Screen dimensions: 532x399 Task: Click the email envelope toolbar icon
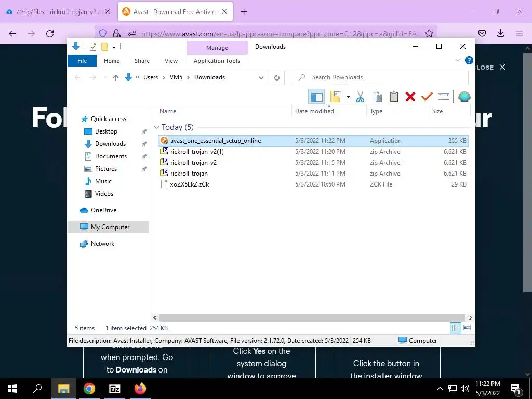[444, 97]
